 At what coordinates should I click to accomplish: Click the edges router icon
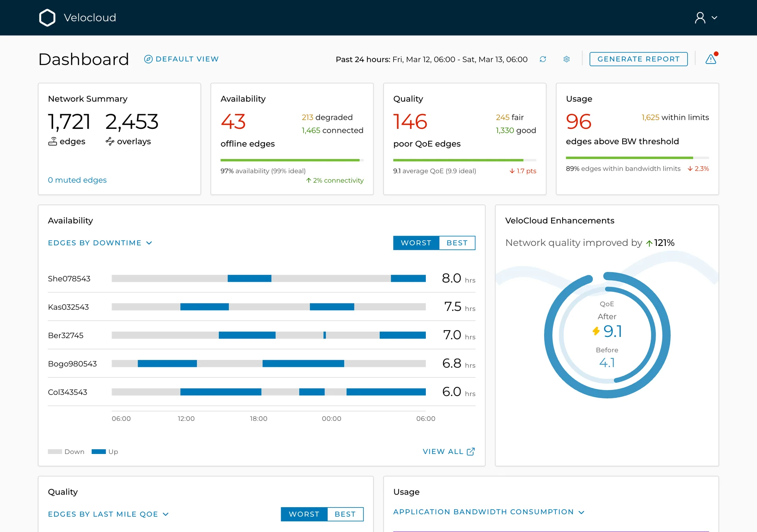click(x=52, y=141)
